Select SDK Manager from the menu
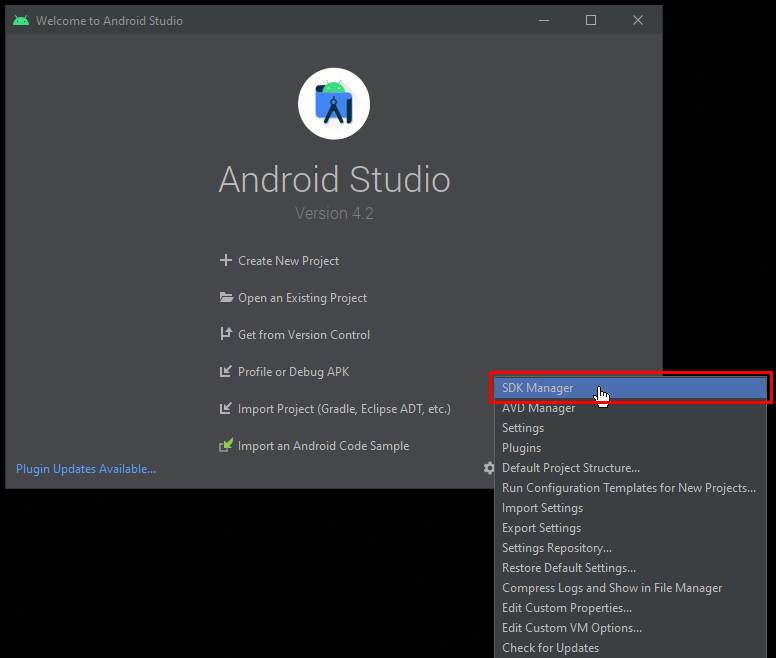 coord(630,388)
